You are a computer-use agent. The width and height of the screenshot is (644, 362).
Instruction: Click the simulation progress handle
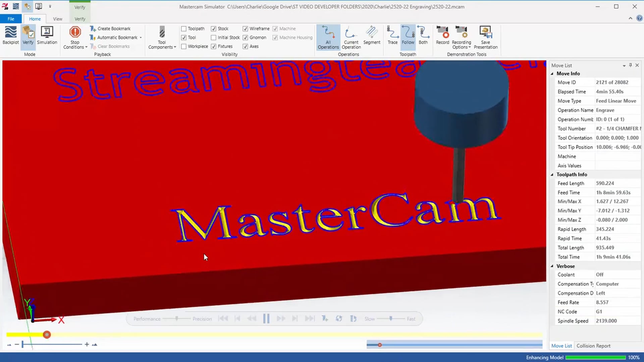47,335
